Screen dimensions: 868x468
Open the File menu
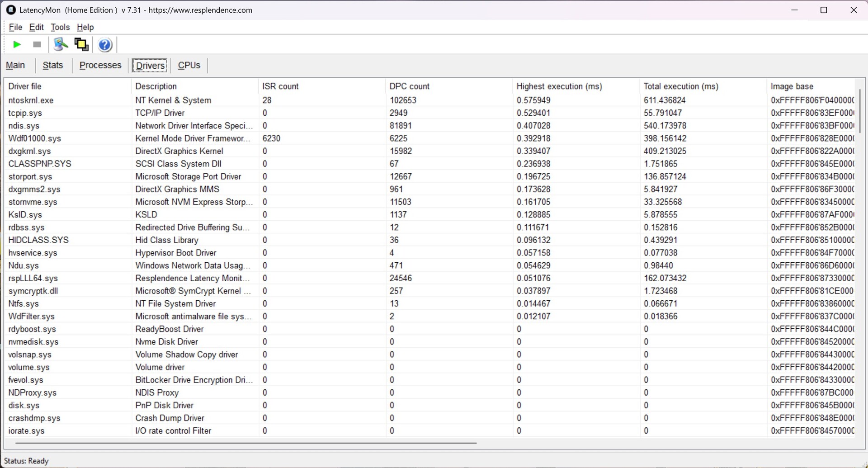pyautogui.click(x=15, y=27)
